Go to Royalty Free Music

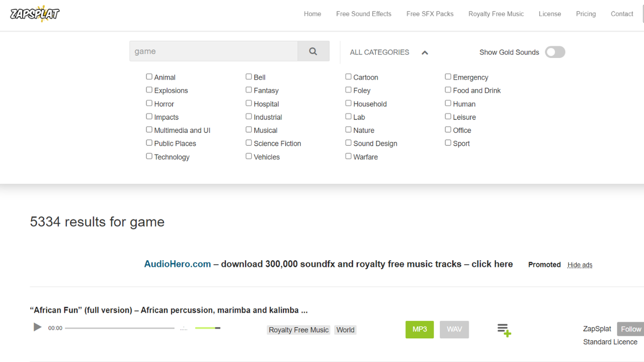click(496, 14)
